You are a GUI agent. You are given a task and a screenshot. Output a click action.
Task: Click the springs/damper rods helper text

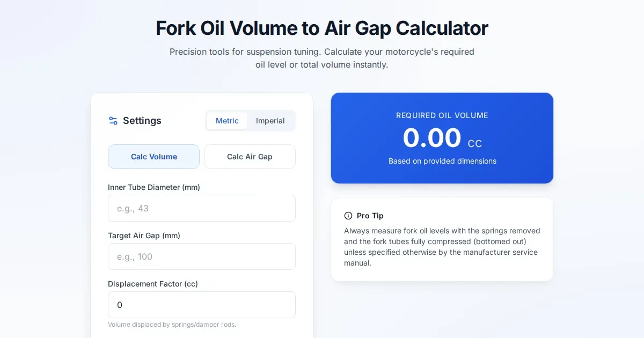[x=172, y=325]
